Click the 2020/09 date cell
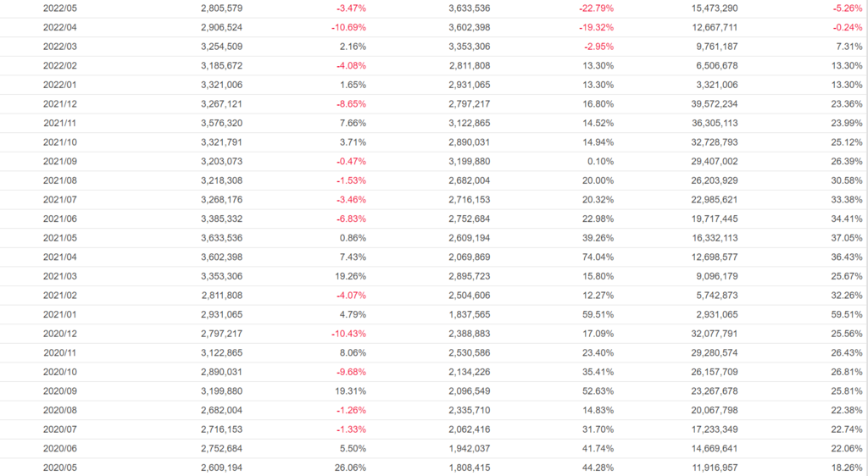This screenshot has height=476, width=868. (x=60, y=391)
